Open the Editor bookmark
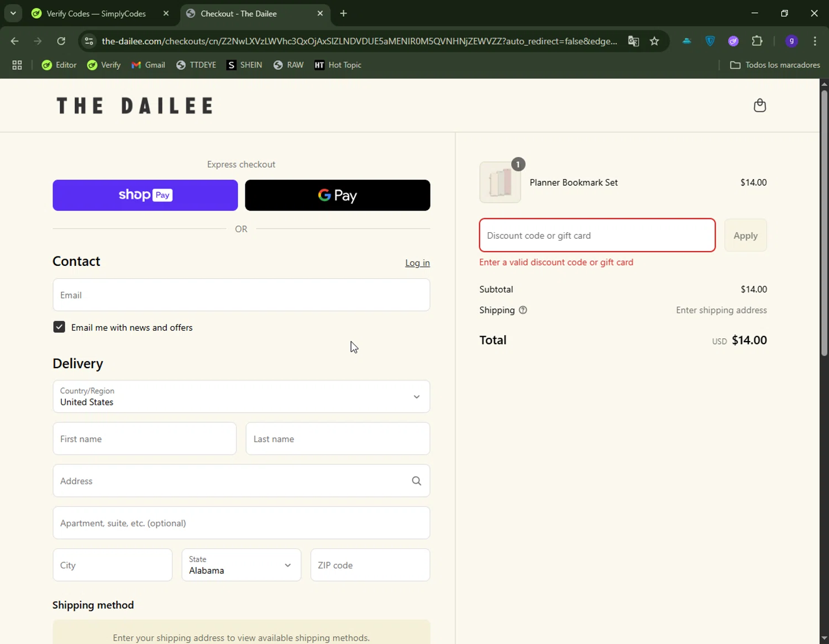Image resolution: width=829 pixels, height=644 pixels. coord(59,65)
